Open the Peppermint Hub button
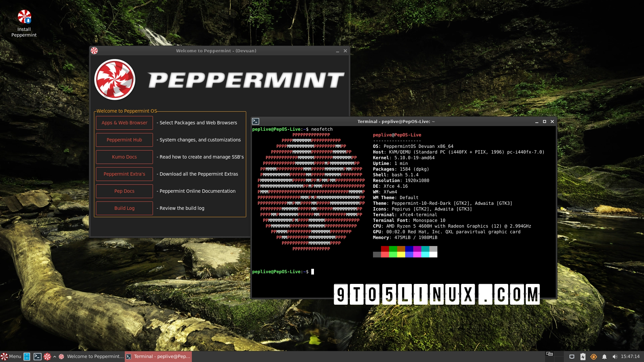Image resolution: width=644 pixels, height=362 pixels. pyautogui.click(x=124, y=140)
